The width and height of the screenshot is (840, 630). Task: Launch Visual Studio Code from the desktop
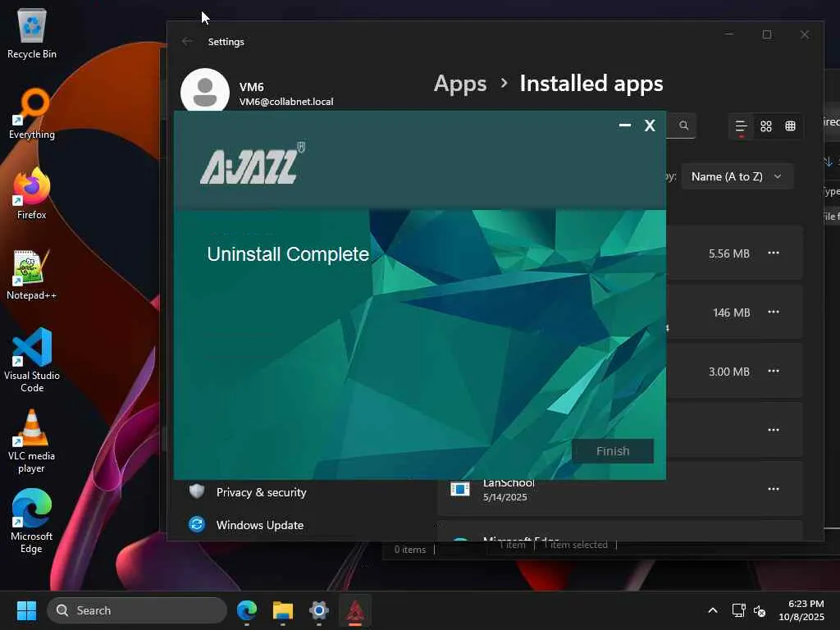pos(32,360)
